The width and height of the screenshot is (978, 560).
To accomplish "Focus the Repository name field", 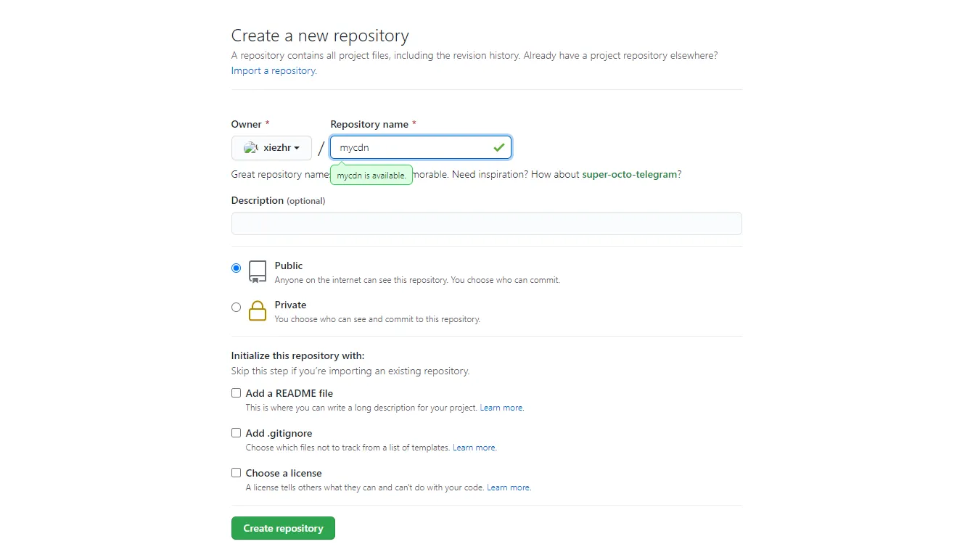I will coord(414,147).
